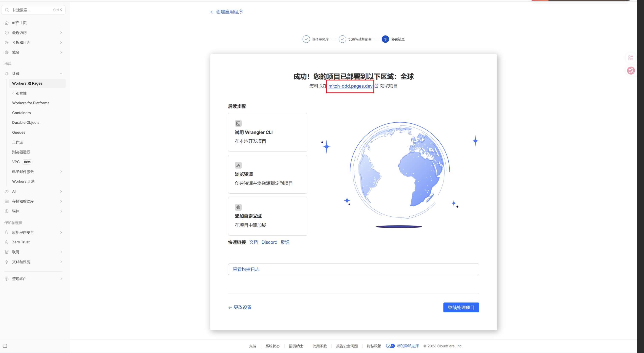Expand the 电子邮件服务 submenu

click(61, 172)
